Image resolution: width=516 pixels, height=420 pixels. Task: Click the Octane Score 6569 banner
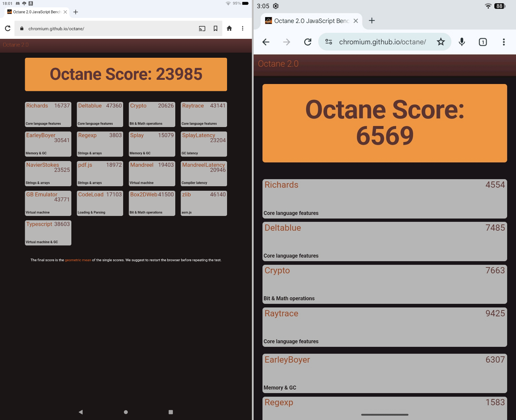pyautogui.click(x=385, y=123)
